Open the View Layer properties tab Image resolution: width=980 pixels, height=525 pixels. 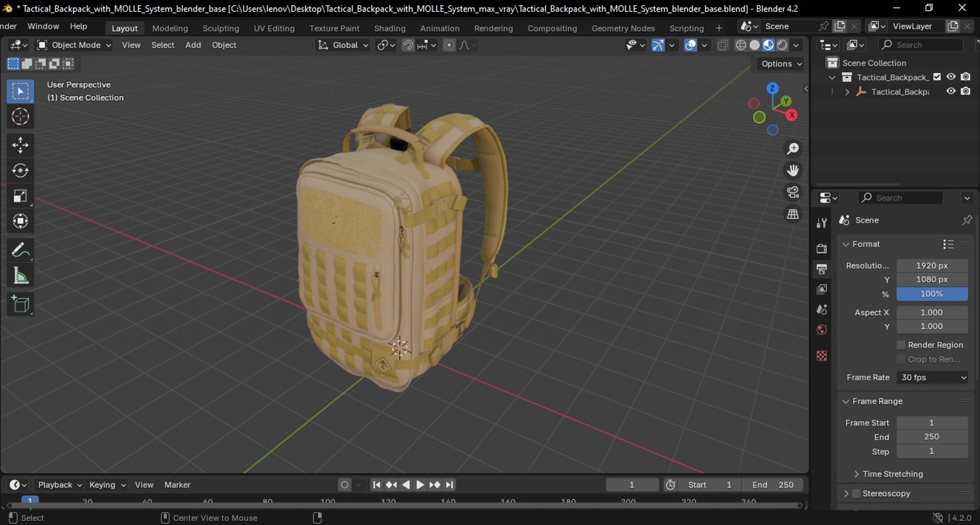pos(821,289)
